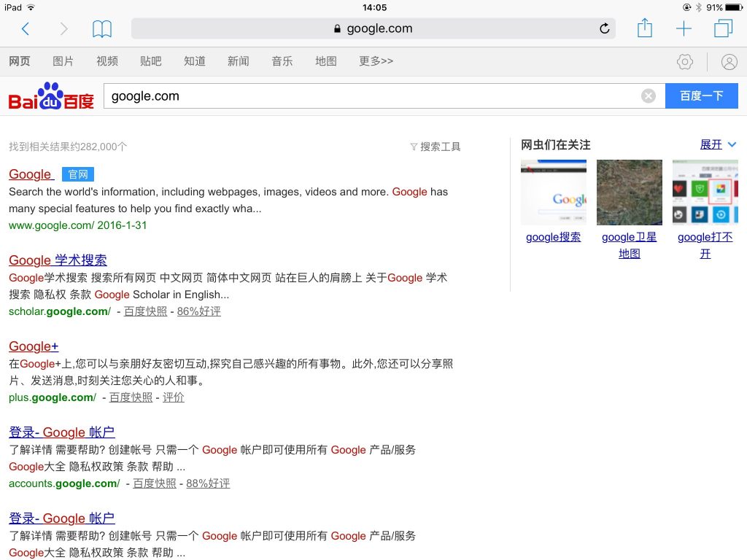
Task: Open the 新闻 tab
Action: click(x=239, y=61)
